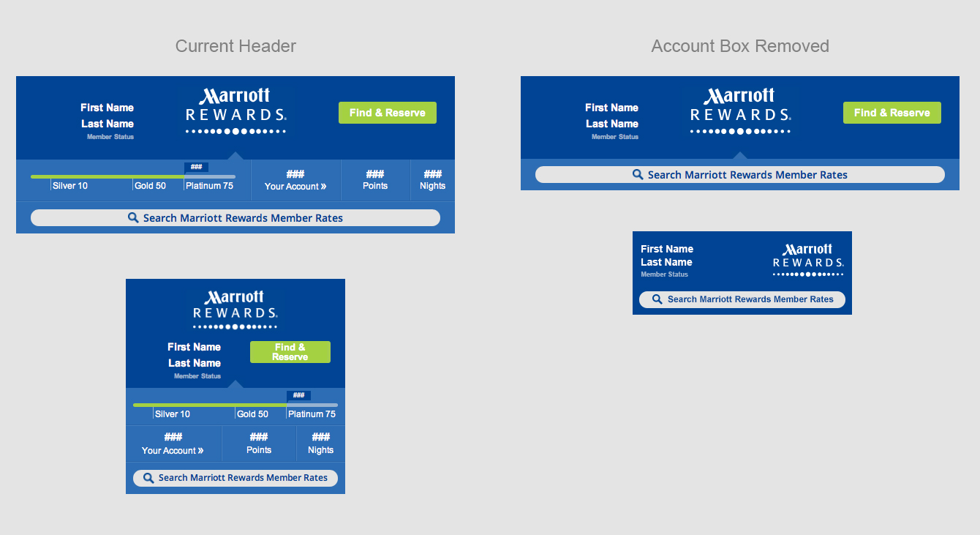Click Gold 50 tier label in wide Current Header
This screenshot has width=980, height=535.
(x=150, y=186)
